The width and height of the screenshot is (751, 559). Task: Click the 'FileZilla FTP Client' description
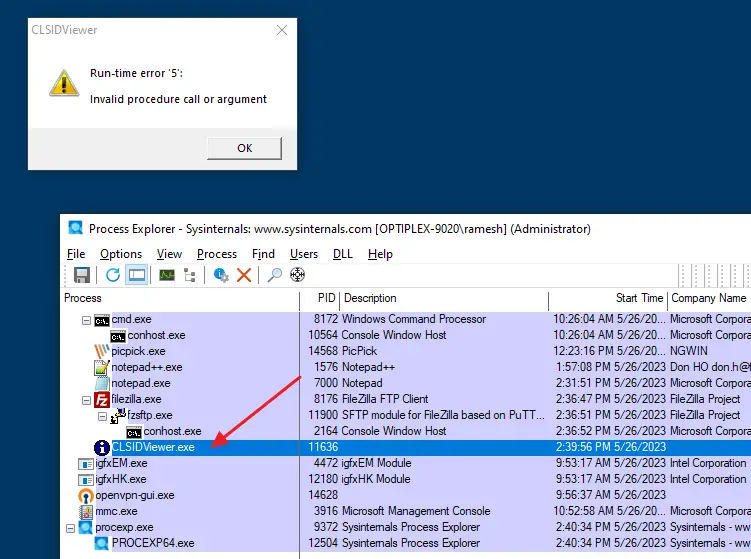pyautogui.click(x=385, y=399)
